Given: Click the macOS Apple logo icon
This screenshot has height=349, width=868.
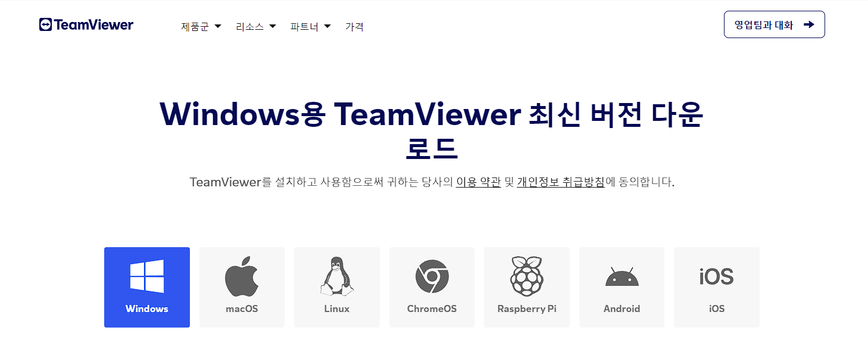Looking at the screenshot, I should pos(241,275).
